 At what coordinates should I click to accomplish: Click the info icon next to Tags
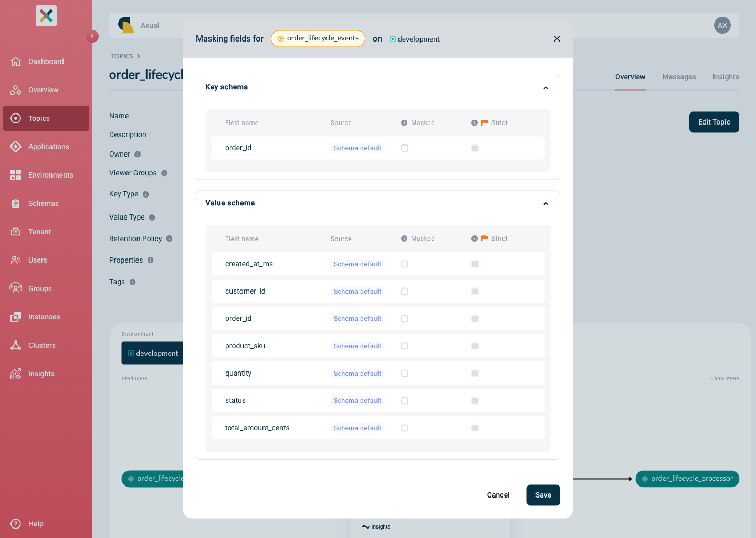coord(133,282)
